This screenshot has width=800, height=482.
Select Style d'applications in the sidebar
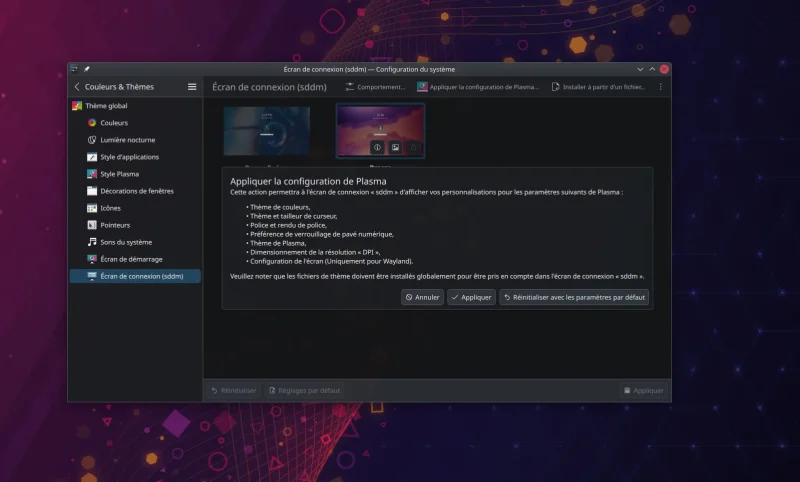tap(135, 157)
